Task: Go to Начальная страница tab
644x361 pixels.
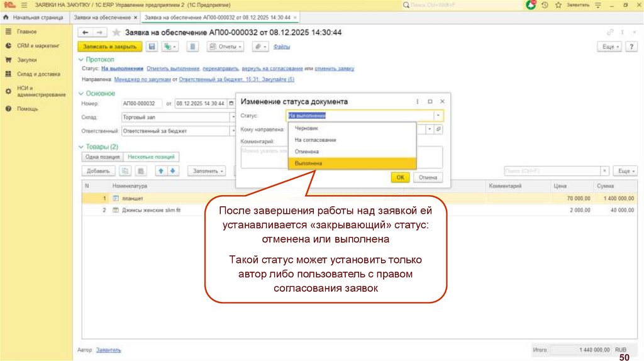Action: click(33, 18)
